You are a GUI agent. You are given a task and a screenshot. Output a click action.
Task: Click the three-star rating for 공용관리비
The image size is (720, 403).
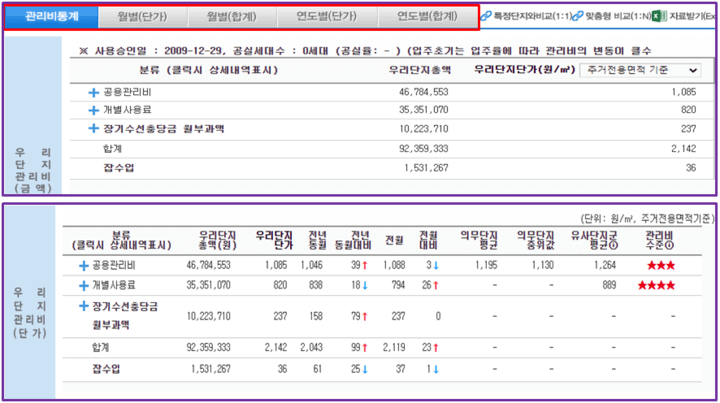pos(661,265)
